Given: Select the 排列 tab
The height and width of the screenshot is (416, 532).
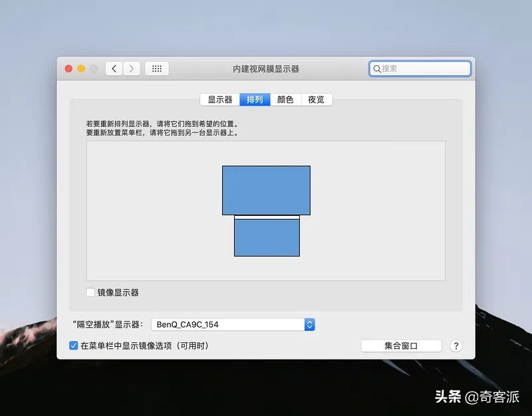Looking at the screenshot, I should tap(255, 100).
